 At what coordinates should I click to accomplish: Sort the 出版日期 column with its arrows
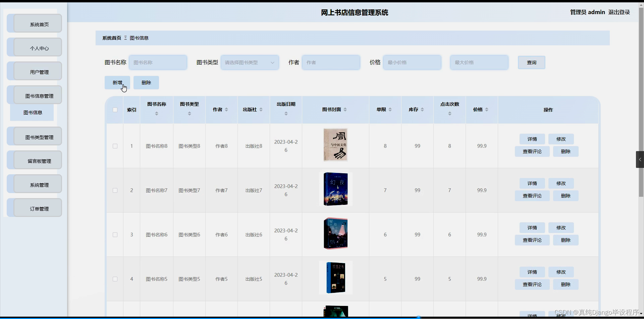286,114
